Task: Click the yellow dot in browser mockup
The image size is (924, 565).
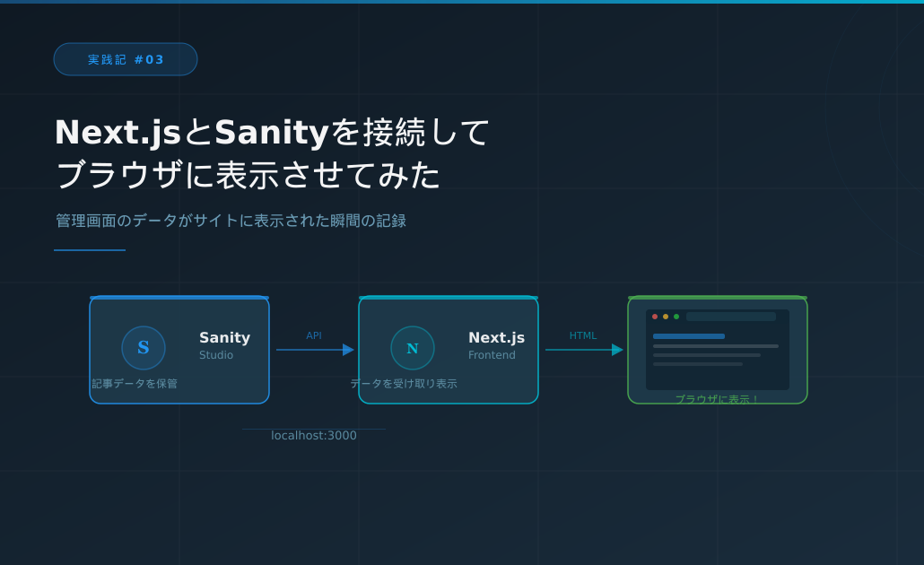Action: pos(666,317)
